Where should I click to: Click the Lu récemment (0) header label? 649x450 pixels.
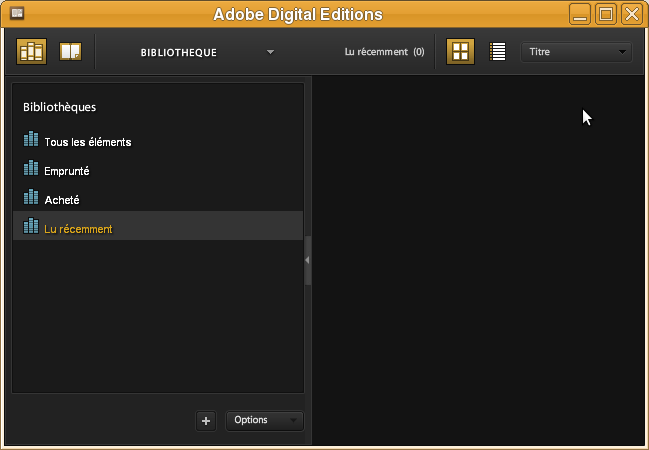[385, 52]
